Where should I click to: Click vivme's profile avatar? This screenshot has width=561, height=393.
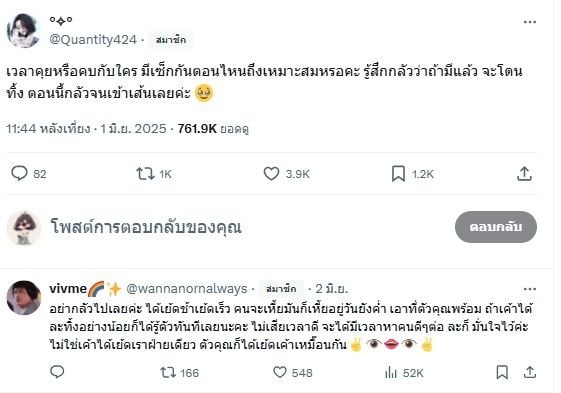click(x=24, y=298)
